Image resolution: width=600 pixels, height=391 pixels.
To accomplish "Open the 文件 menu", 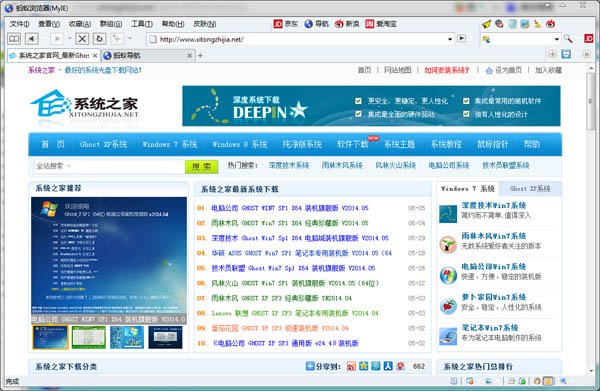I will [x=19, y=24].
